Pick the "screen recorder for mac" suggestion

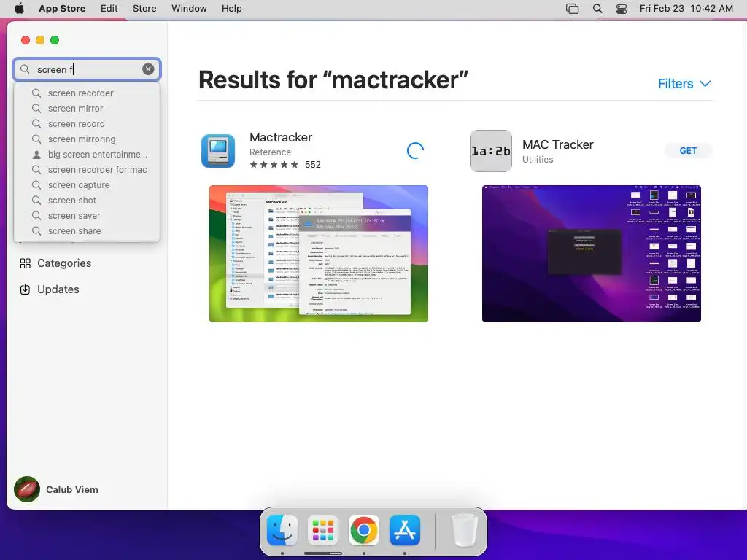coord(87,169)
